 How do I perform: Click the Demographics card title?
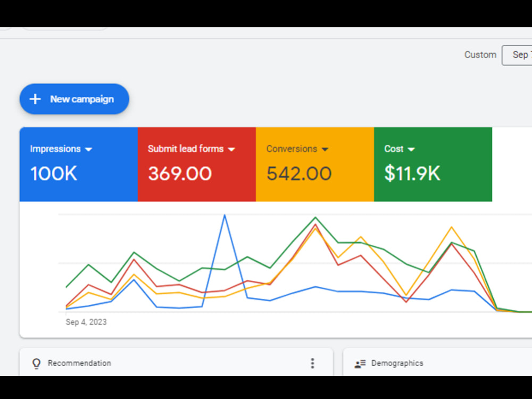pyautogui.click(x=397, y=363)
